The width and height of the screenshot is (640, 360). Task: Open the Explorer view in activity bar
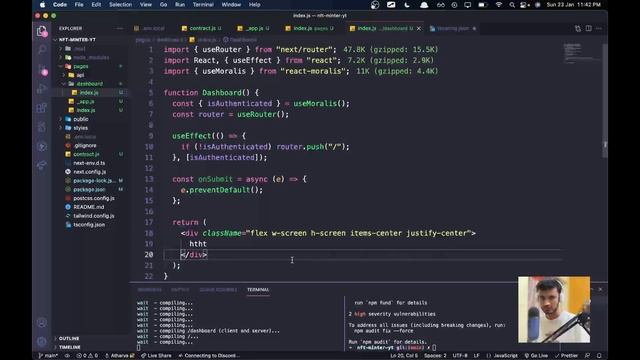(x=42, y=31)
